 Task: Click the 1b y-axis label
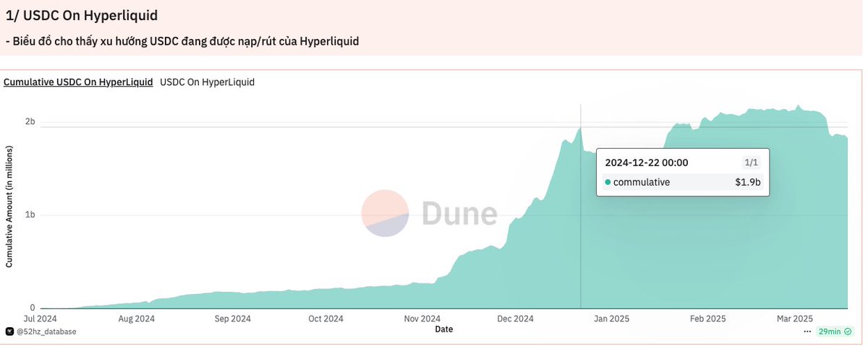30,215
